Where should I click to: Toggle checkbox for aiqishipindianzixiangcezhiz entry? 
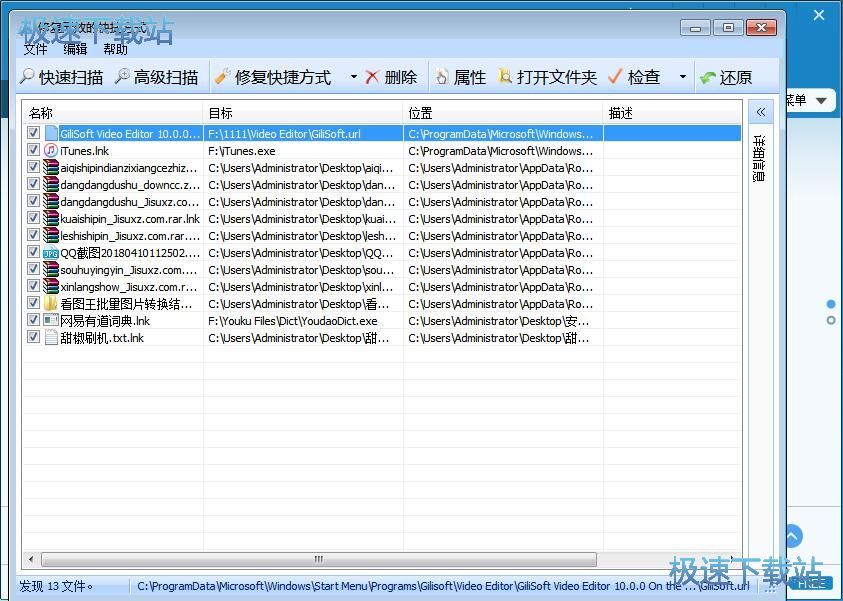tap(33, 167)
